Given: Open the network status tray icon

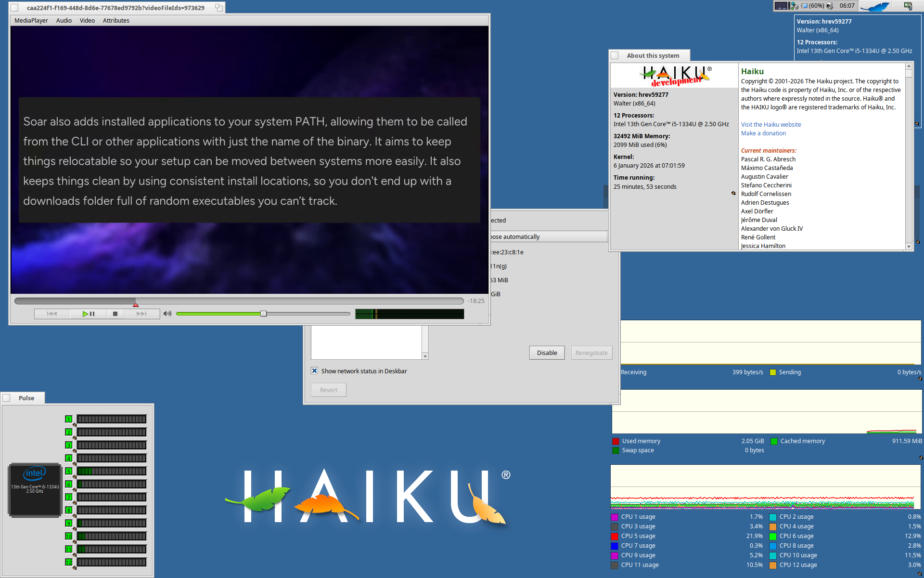Looking at the screenshot, I should 795,6.
